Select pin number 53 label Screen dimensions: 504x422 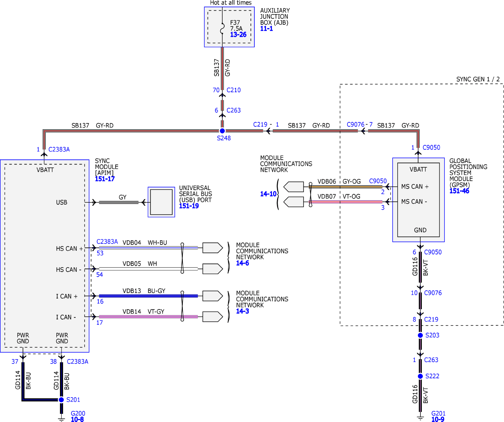click(100, 253)
